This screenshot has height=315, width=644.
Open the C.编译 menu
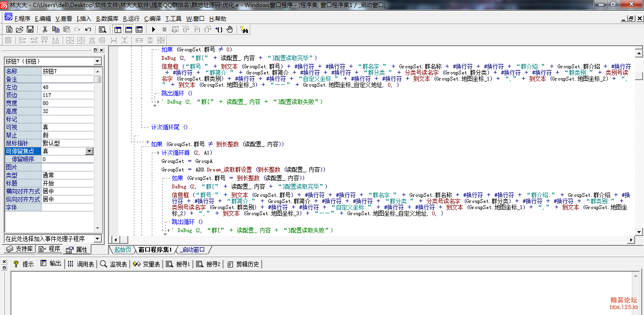(x=152, y=19)
